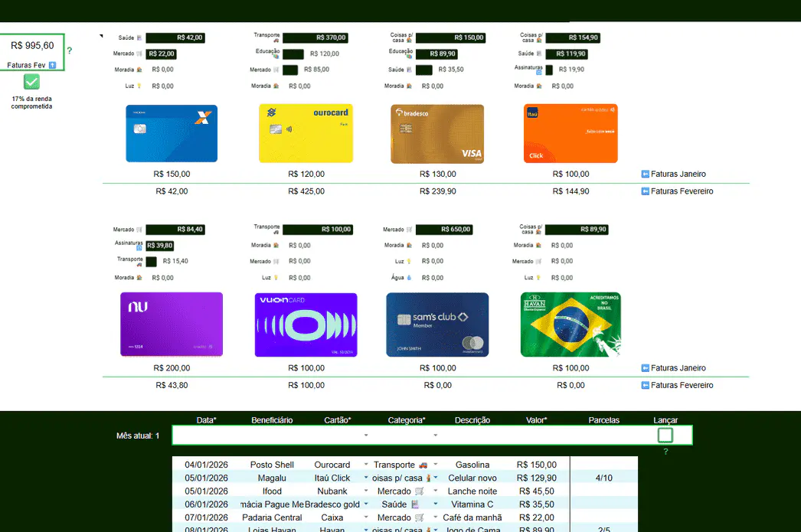
Task: Expand the Categoria dropdown in entry row
Action: 436,436
